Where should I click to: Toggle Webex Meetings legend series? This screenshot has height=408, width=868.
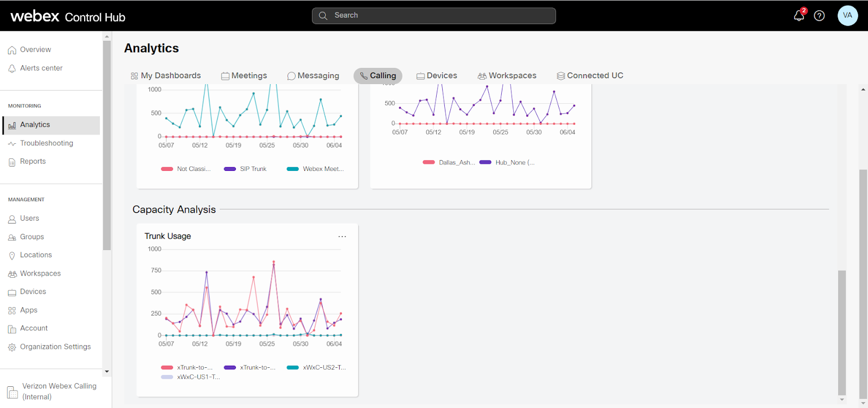pyautogui.click(x=315, y=169)
